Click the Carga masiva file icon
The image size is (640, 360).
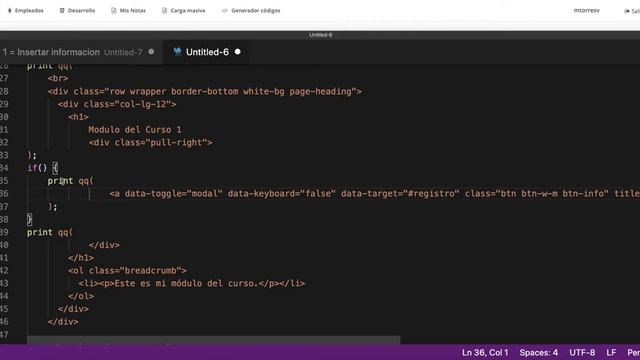pos(164,11)
